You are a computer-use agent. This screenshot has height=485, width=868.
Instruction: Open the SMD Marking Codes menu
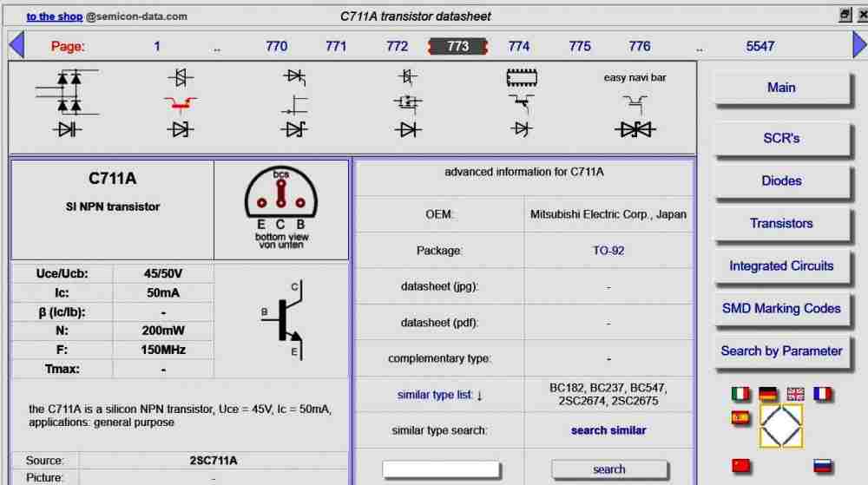tap(780, 309)
